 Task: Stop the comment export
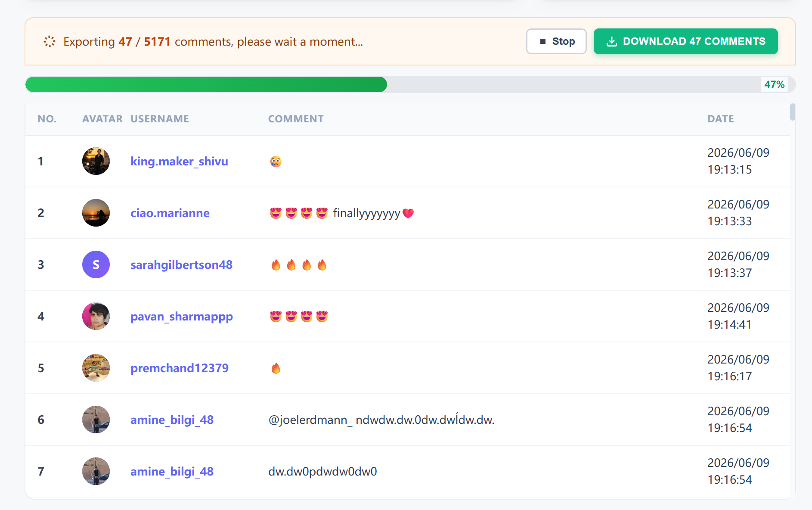(556, 41)
